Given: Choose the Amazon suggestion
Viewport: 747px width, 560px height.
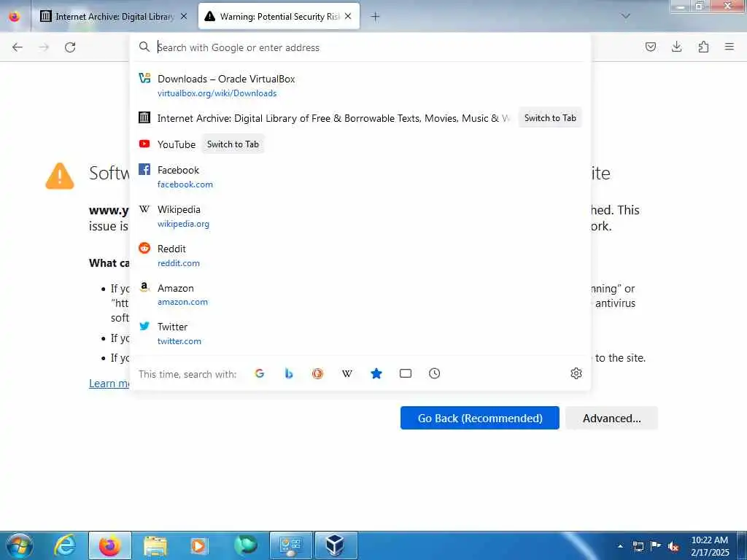Looking at the screenshot, I should click(x=360, y=295).
